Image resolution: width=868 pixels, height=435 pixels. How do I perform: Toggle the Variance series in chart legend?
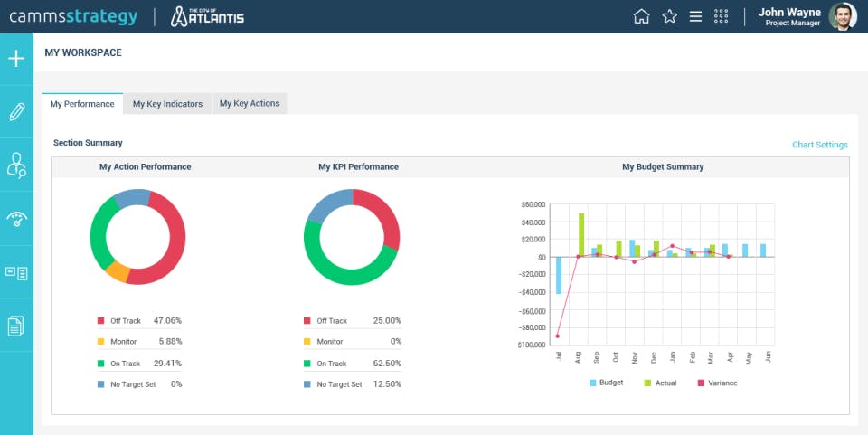click(717, 383)
